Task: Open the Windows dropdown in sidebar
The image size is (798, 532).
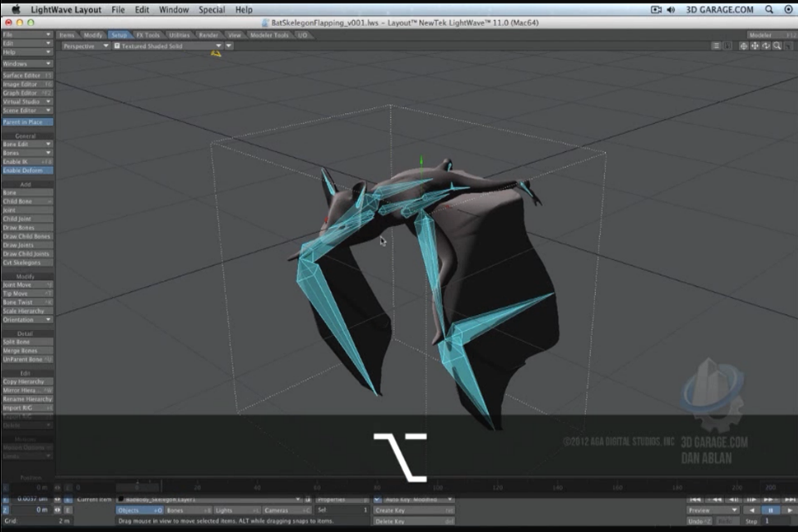Action: click(27, 64)
